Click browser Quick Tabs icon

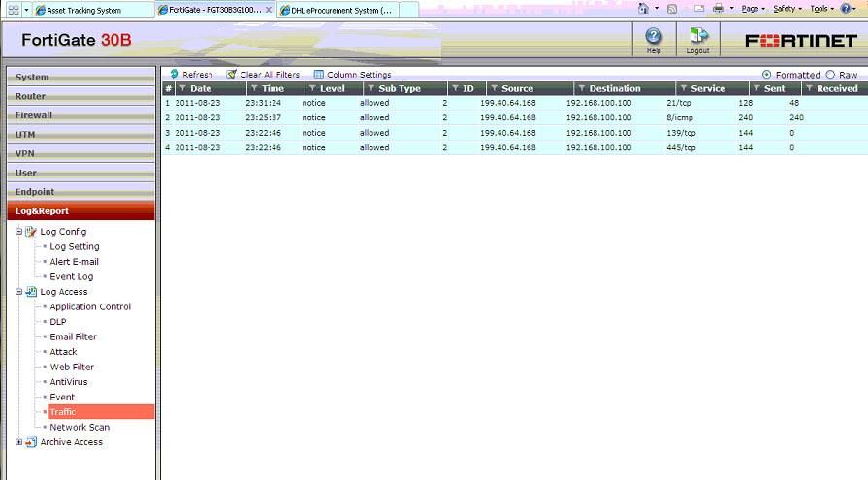pos(14,10)
